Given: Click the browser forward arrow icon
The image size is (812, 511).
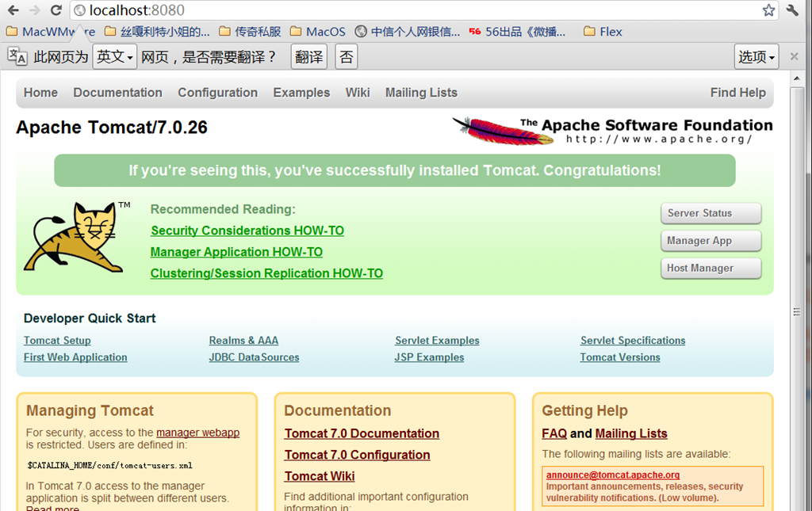Looking at the screenshot, I should click(34, 10).
